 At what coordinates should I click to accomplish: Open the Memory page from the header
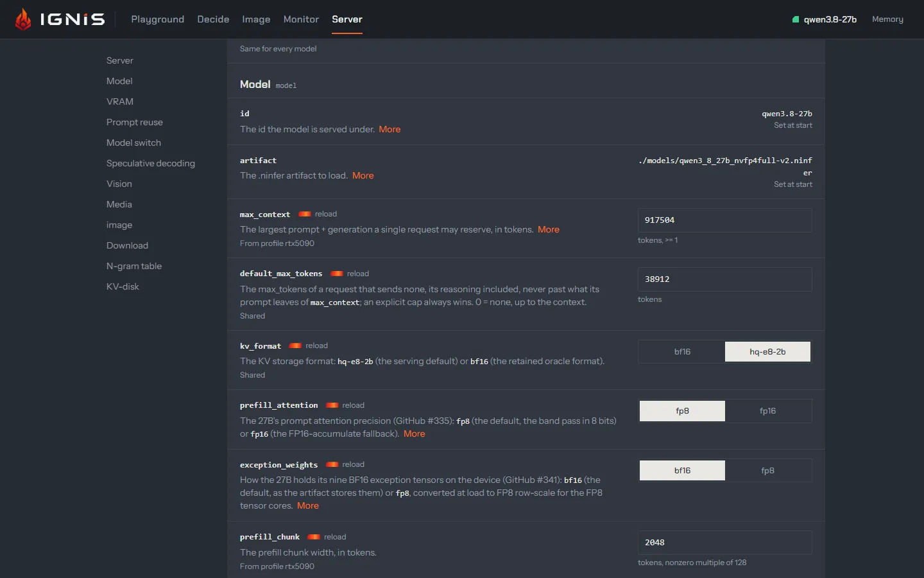(x=887, y=19)
